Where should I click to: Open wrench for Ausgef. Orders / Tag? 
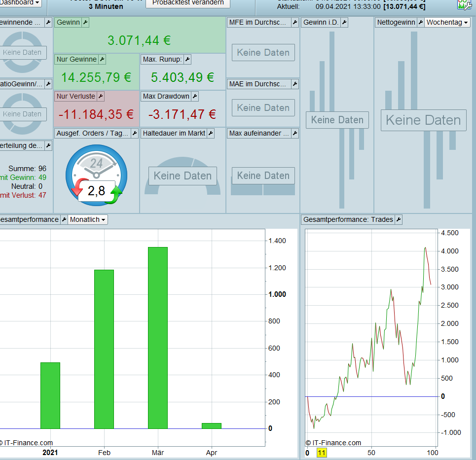click(x=135, y=133)
